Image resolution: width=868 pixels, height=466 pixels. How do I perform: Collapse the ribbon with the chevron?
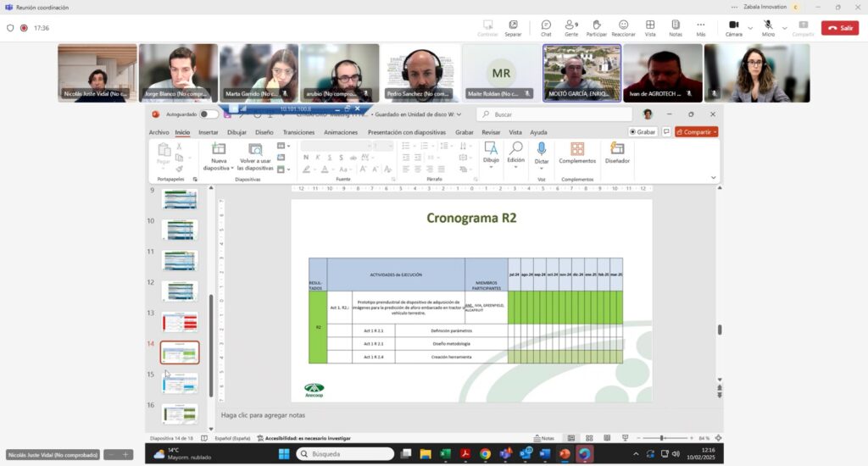713,178
